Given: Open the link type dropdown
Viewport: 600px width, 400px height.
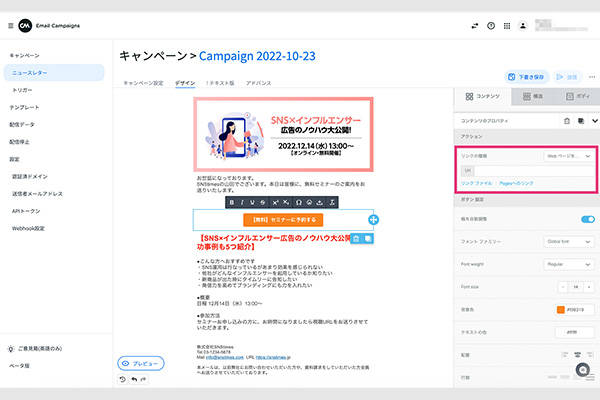Looking at the screenshot, I should click(x=567, y=156).
